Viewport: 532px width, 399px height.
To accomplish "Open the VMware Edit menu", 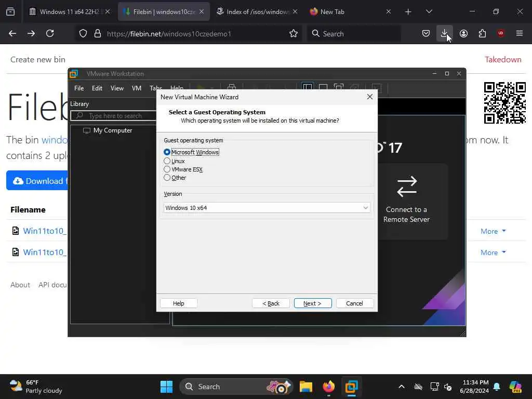I will click(x=97, y=88).
